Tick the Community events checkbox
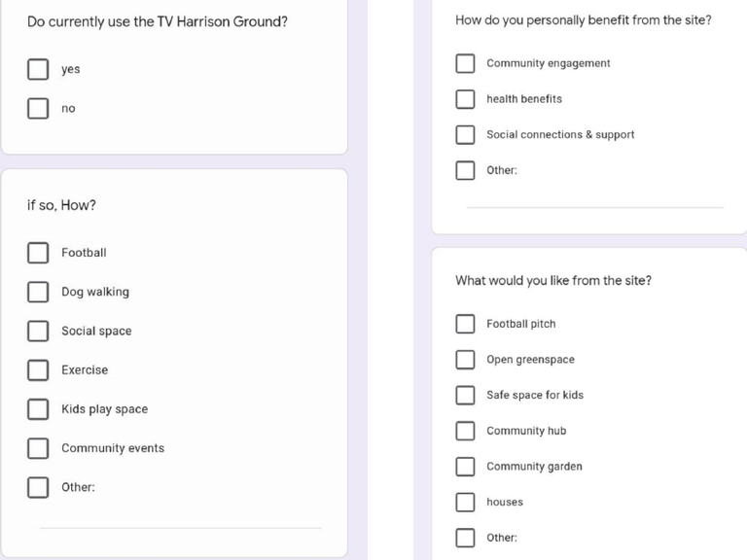Image resolution: width=747 pixels, height=560 pixels. pos(38,448)
